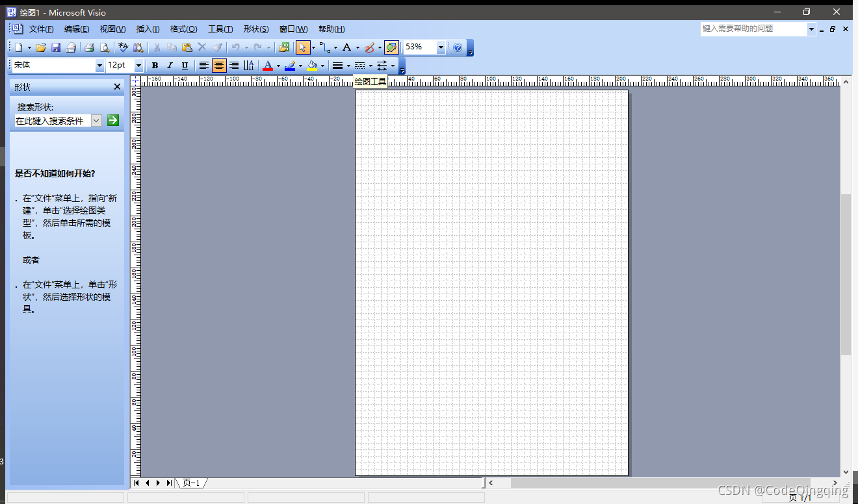Expand the Pointer tool dropdown arrow

pyautogui.click(x=313, y=47)
